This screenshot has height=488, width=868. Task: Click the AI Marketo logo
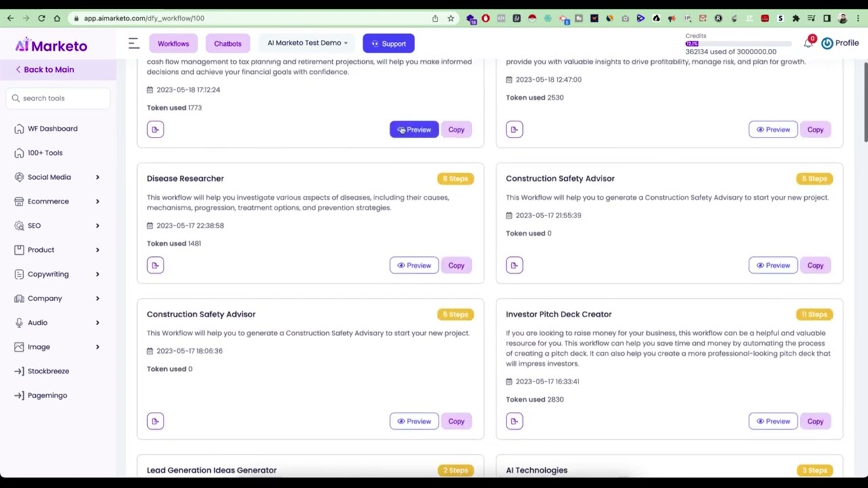coord(52,45)
